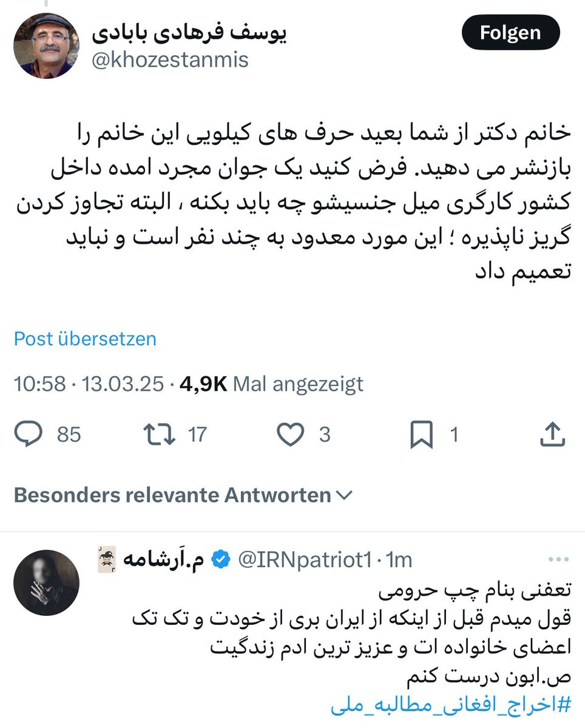
Task: Open the reply comment icon with 85
Action: pyautogui.click(x=29, y=434)
